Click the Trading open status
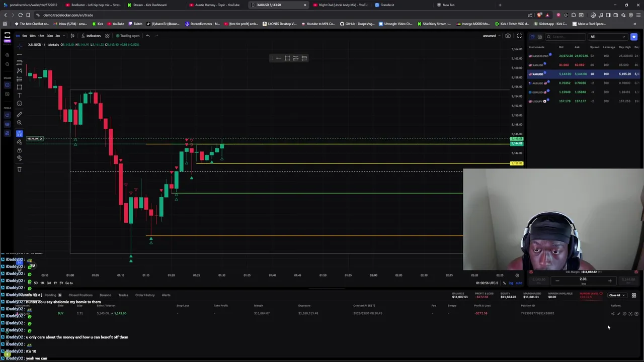This screenshot has width=644, height=362. pyautogui.click(x=128, y=36)
